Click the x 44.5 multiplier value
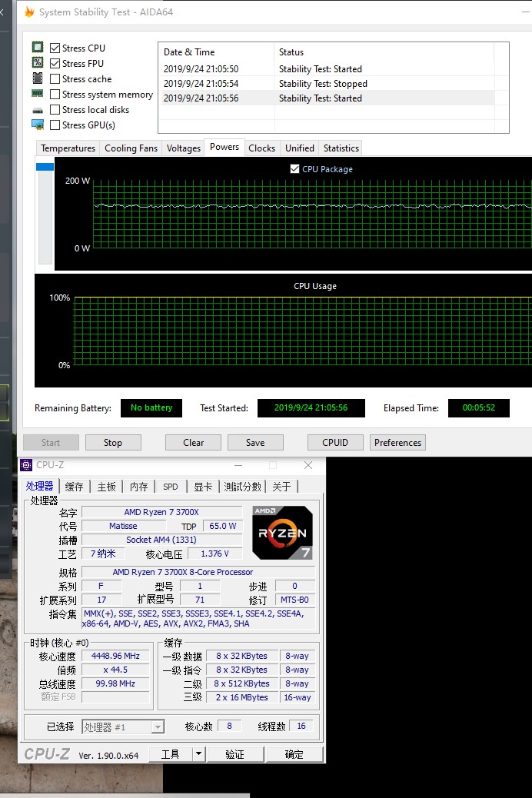The width and height of the screenshot is (532, 798). tap(115, 670)
